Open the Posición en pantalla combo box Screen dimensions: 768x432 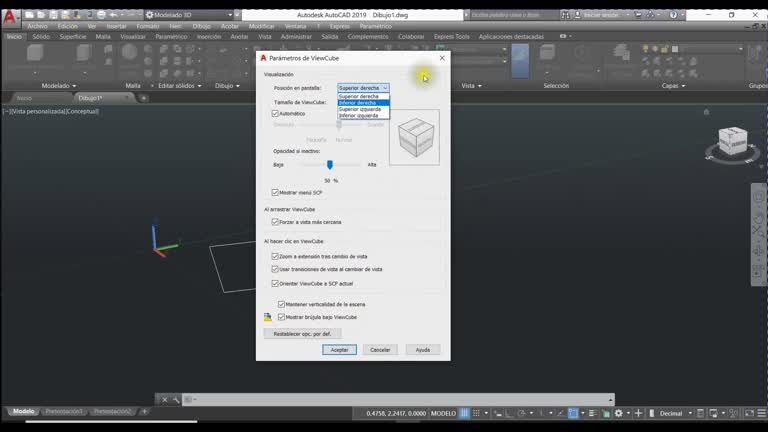tap(363, 88)
